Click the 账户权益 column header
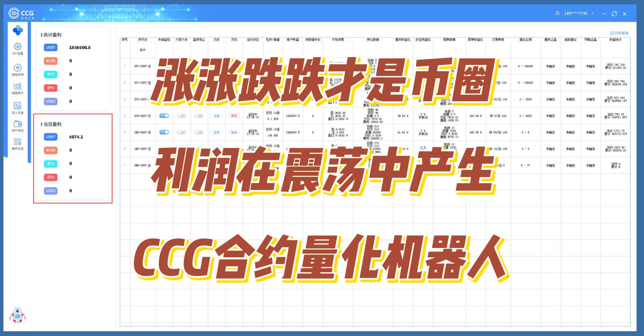 point(293,40)
